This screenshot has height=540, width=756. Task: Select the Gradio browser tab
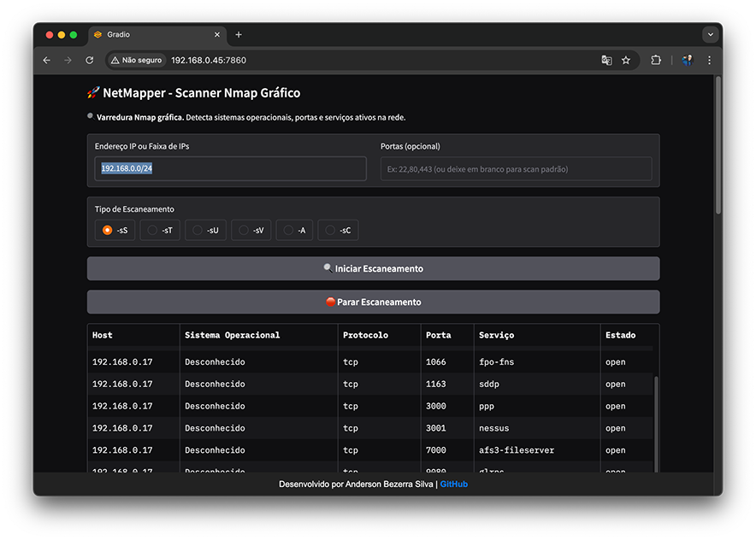[x=157, y=35]
